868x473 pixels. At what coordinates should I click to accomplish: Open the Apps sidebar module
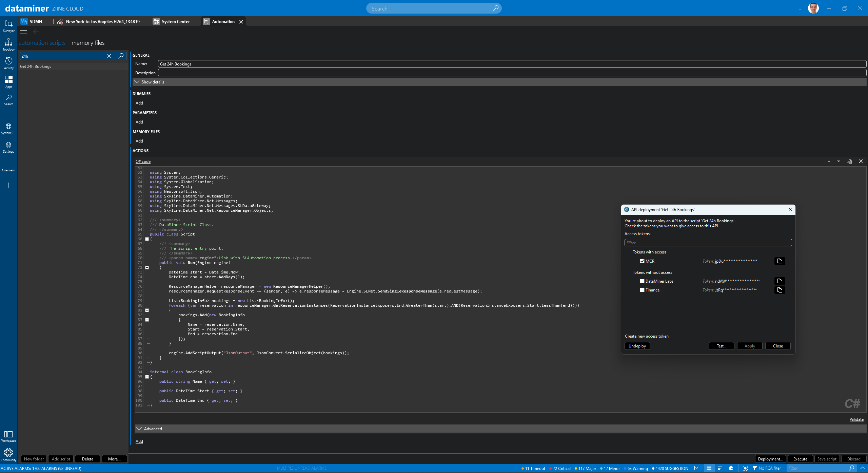pyautogui.click(x=8, y=82)
